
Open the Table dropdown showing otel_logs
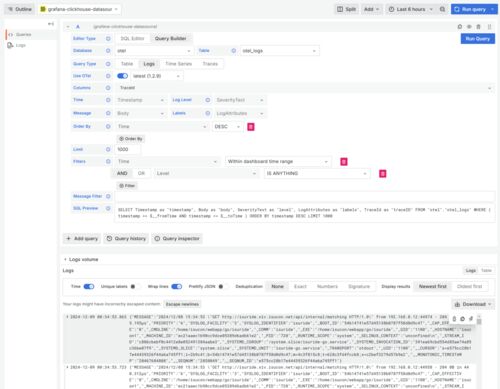[279, 51]
